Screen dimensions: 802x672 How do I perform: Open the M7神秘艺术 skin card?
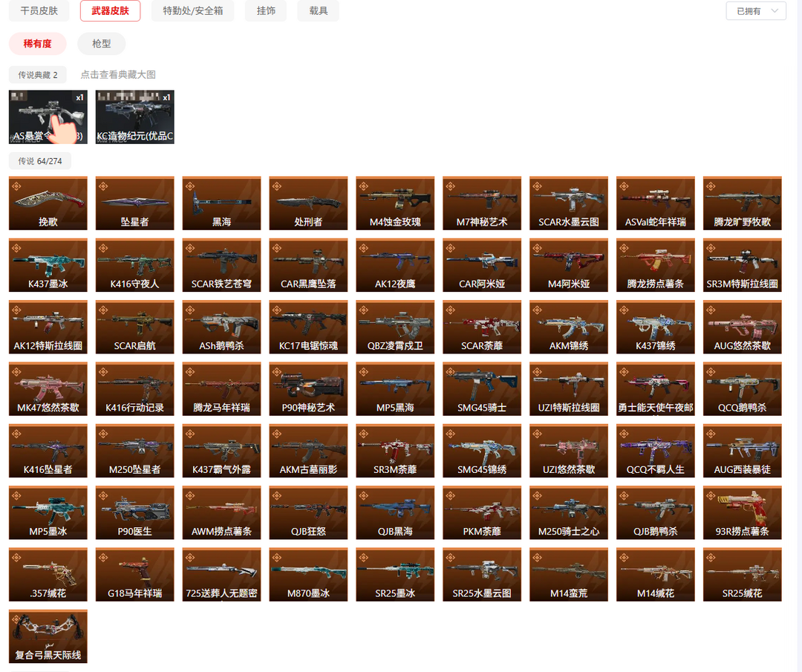pyautogui.click(x=482, y=203)
